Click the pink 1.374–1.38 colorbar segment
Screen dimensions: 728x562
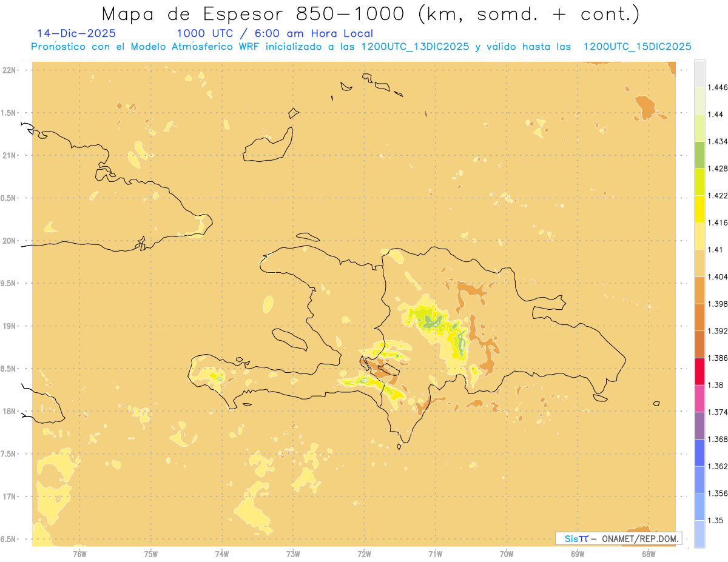point(699,398)
